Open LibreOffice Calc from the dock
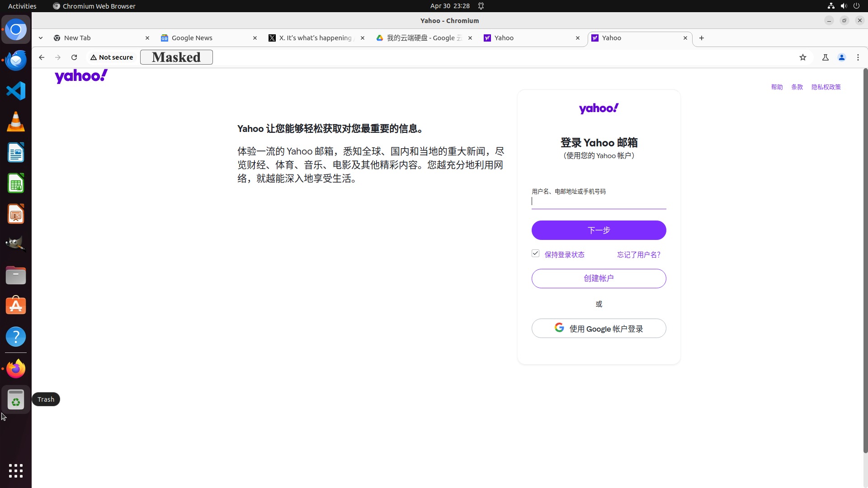The height and width of the screenshot is (488, 868). tap(16, 183)
